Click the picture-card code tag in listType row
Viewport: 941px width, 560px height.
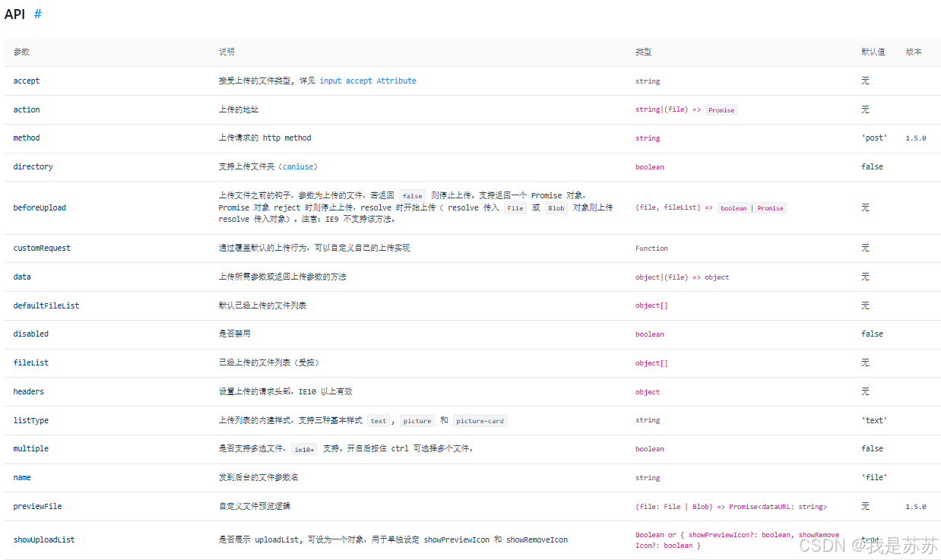click(x=480, y=420)
